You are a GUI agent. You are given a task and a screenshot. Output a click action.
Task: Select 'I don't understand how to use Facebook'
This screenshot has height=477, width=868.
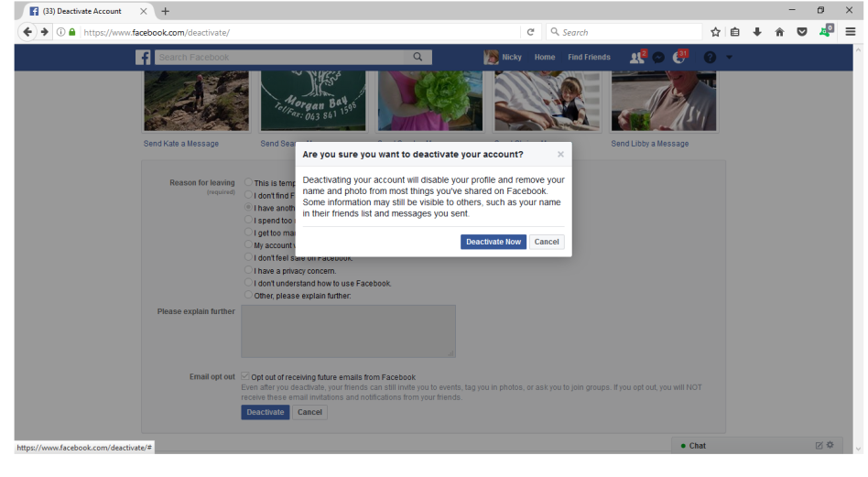[x=248, y=283]
